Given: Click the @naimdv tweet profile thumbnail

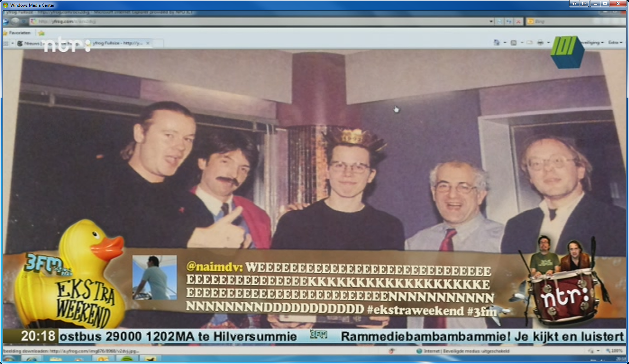Looking at the screenshot, I should (155, 278).
